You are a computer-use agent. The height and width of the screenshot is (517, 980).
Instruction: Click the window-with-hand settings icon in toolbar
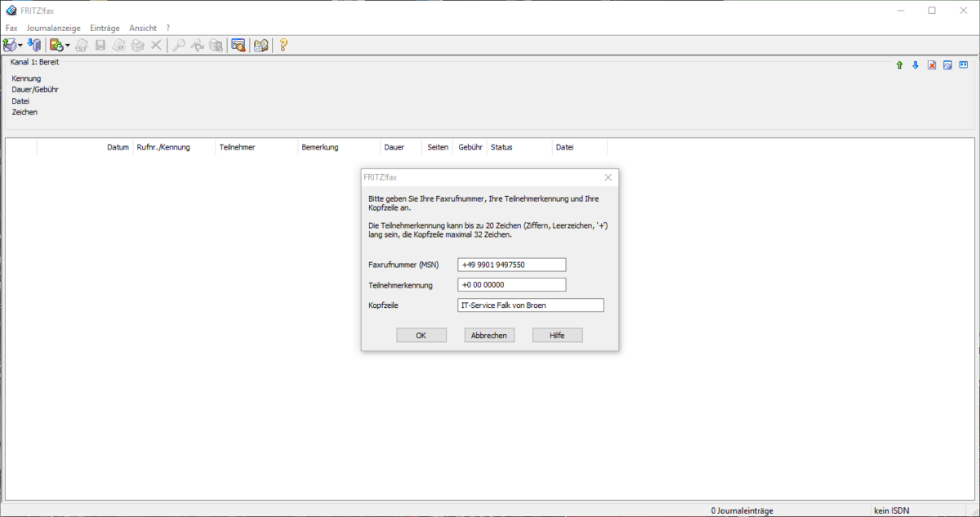238,45
